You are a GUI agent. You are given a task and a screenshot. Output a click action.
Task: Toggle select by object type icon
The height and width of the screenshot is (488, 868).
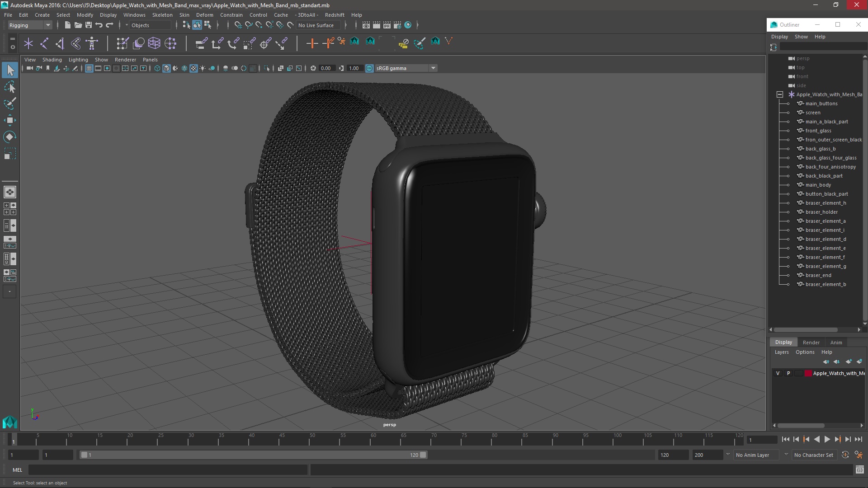tap(197, 25)
